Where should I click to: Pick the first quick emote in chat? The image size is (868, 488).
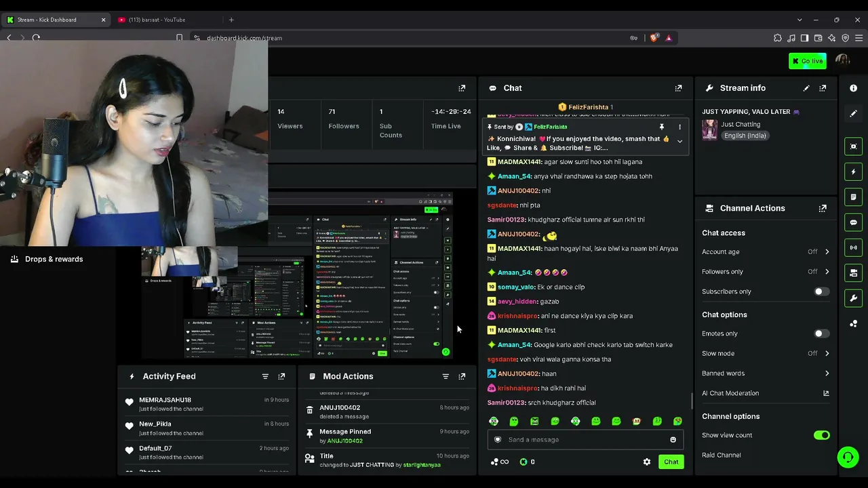click(x=494, y=422)
